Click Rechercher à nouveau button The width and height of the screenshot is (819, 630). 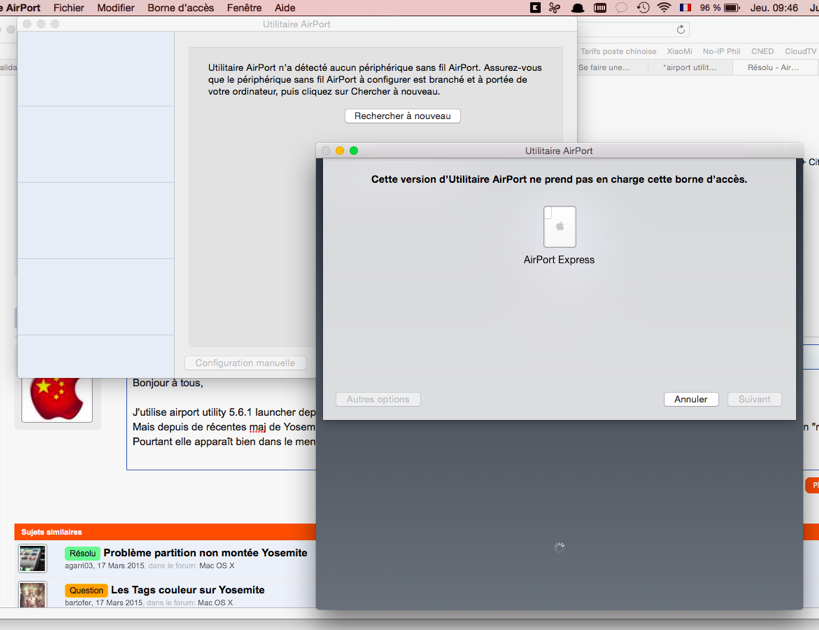(x=403, y=116)
